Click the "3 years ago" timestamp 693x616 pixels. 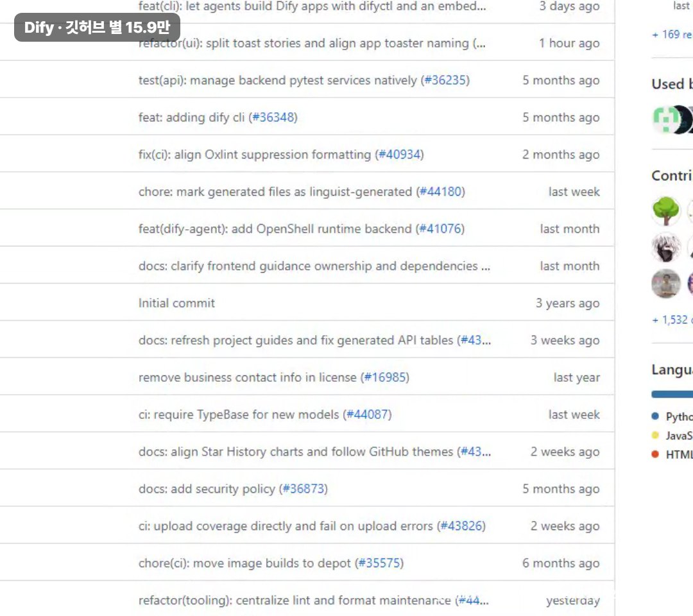pyautogui.click(x=567, y=303)
